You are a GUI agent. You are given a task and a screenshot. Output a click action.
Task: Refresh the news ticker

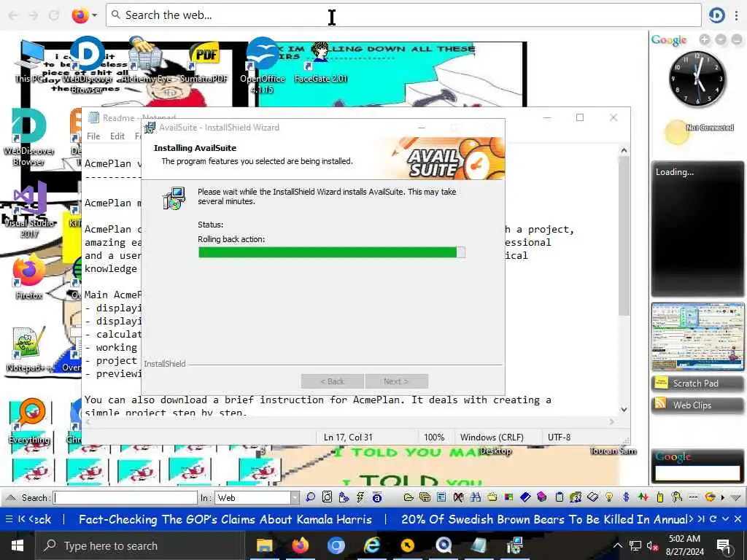coord(713,519)
